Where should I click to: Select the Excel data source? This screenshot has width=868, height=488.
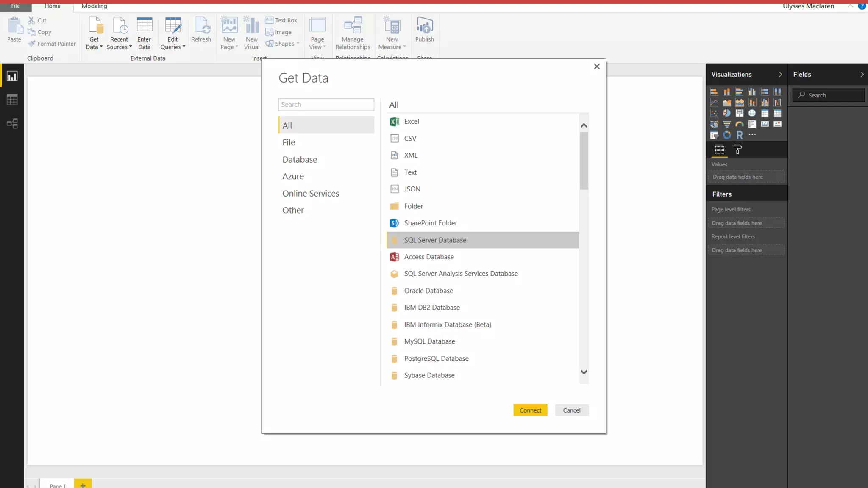(x=411, y=121)
